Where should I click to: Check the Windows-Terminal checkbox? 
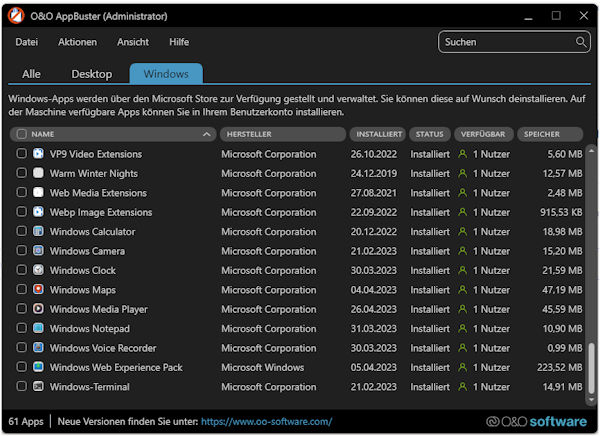click(21, 386)
